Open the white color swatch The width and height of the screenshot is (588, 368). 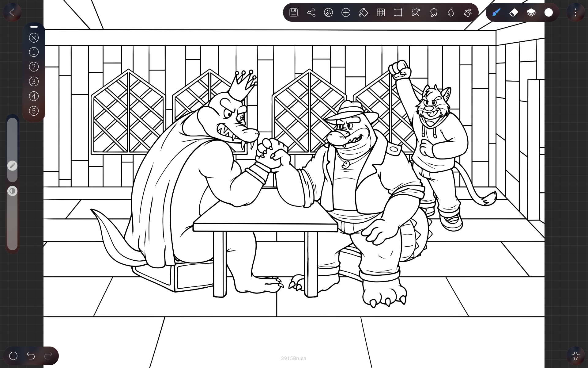pos(548,13)
